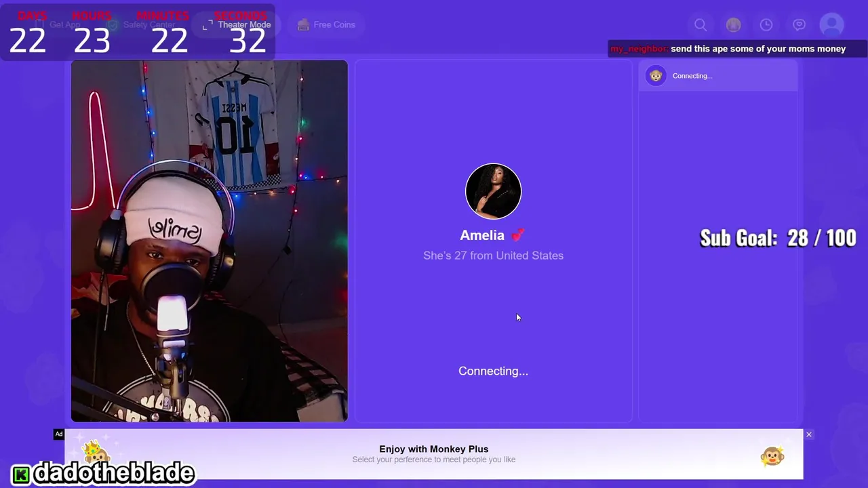The width and height of the screenshot is (868, 488).
Task: Click the clock history icon
Action: click(766, 25)
